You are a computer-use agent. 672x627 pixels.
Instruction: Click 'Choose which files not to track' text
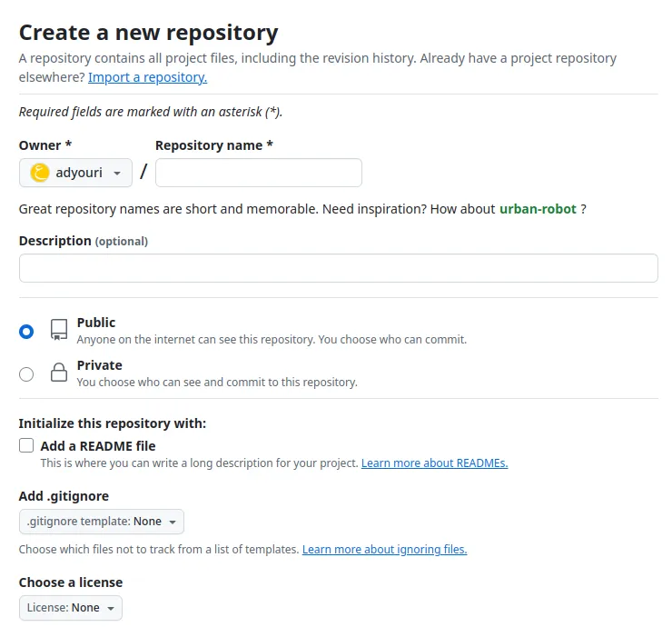159,550
